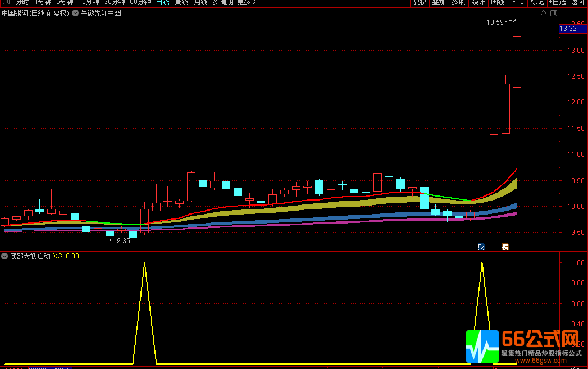Screen dimensions: 588x369
Task: Open the 多周期 multi-period view
Action: (222, 2)
